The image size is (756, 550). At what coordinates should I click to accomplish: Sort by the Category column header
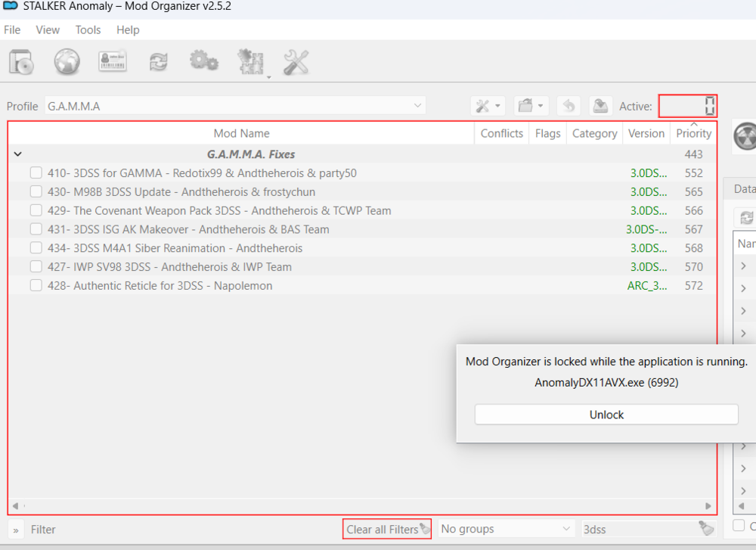594,134
